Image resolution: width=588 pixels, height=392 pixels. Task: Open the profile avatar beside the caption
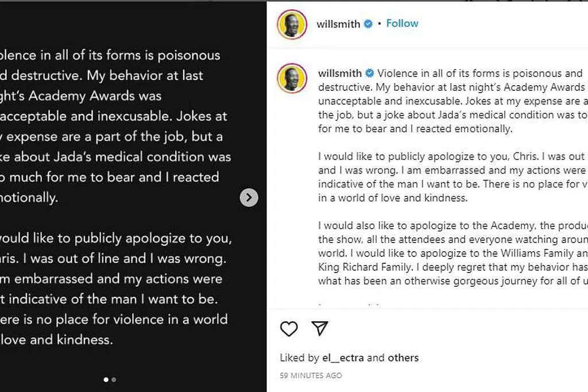pos(292,78)
